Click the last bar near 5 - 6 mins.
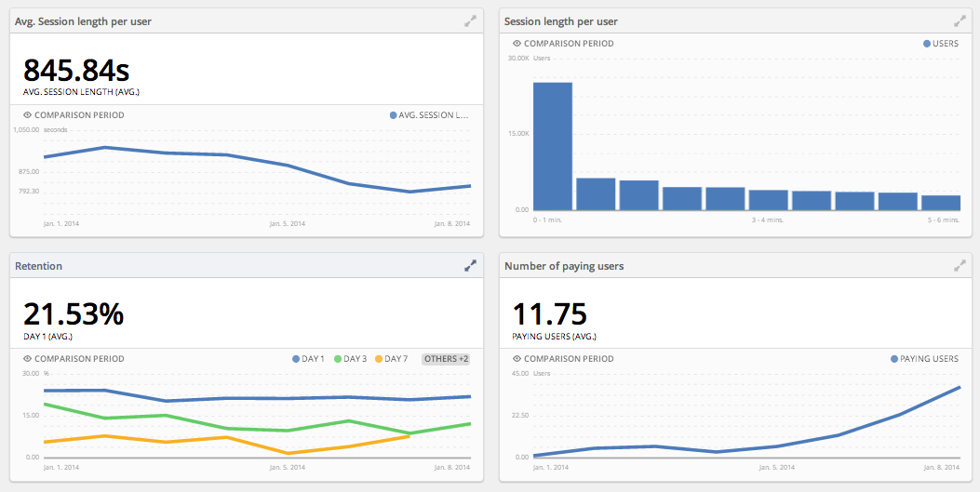This screenshot has width=980, height=492. click(940, 203)
